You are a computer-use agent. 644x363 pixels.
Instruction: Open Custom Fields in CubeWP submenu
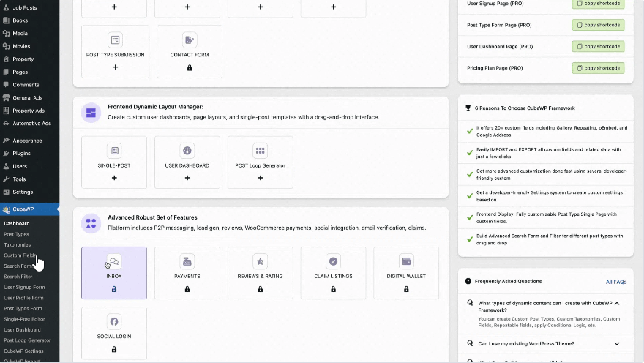[x=20, y=255]
